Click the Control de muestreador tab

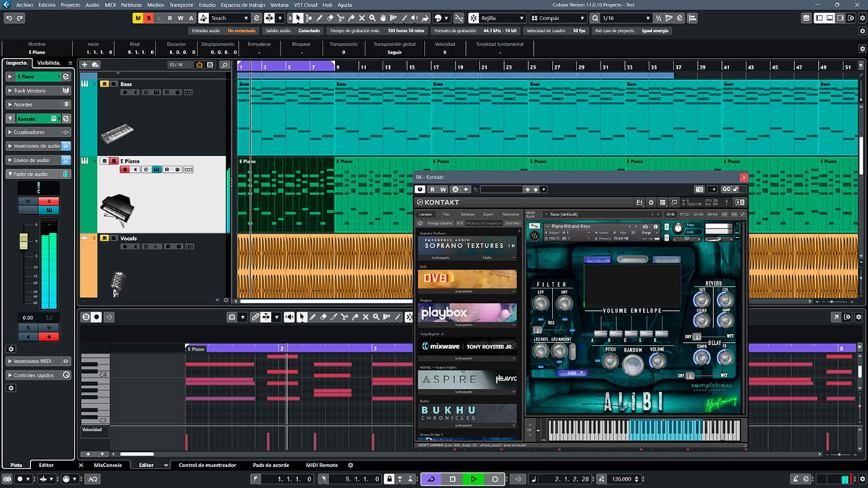(x=207, y=465)
